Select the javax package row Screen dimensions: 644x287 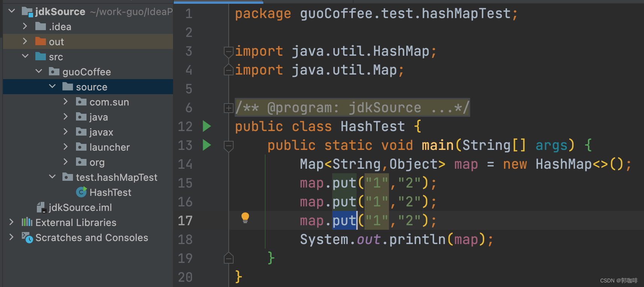88,132
